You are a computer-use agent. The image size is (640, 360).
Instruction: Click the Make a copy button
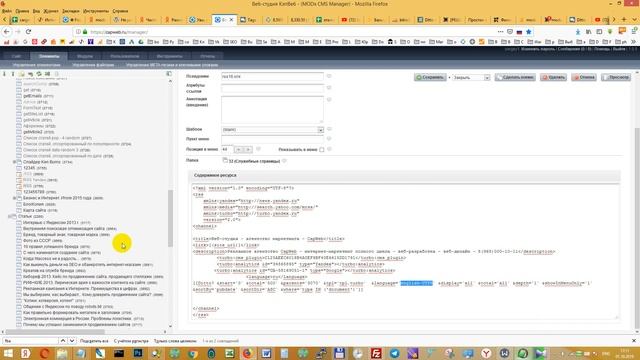click(515, 77)
